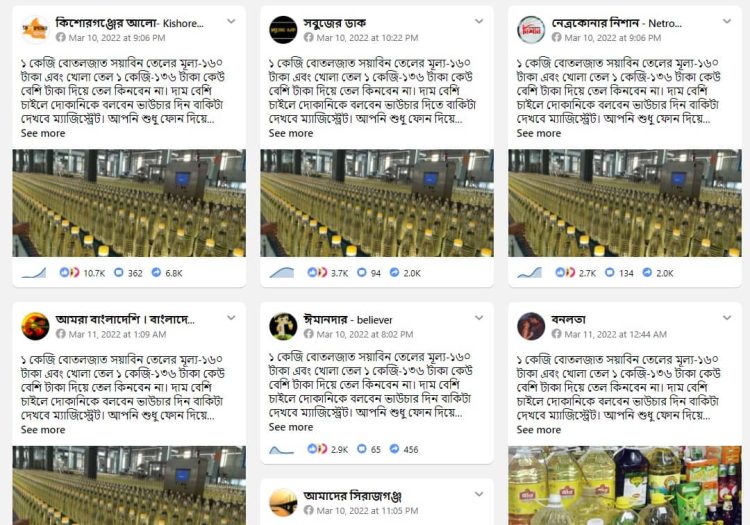Open the chevron menu on আমাদের সিরাজগঞ্জ post
Screen dimensions: 750x525
(x=479, y=494)
